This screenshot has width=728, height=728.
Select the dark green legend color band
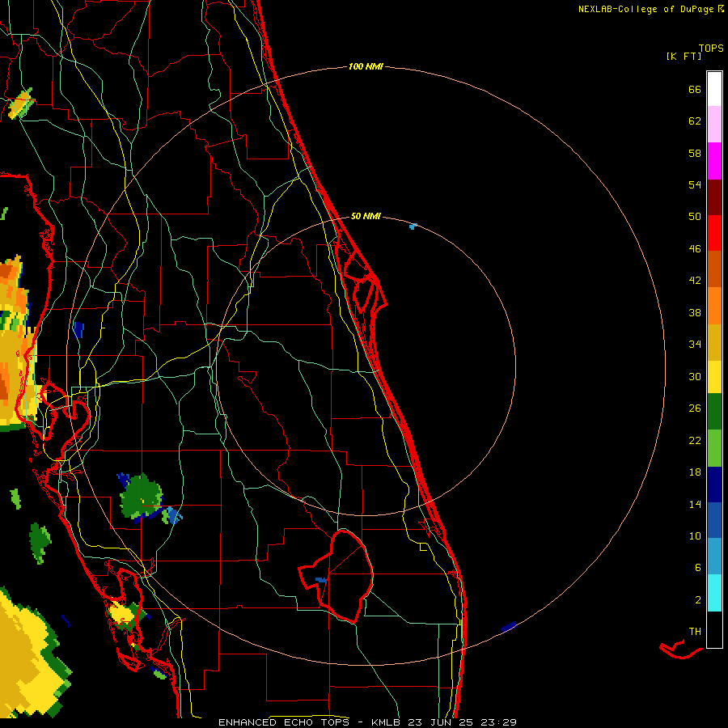pyautogui.click(x=714, y=412)
